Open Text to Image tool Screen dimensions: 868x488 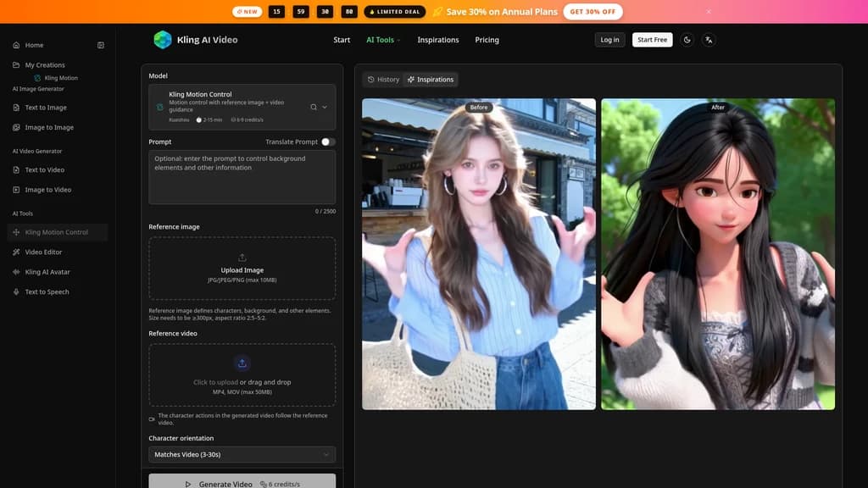[x=46, y=108]
